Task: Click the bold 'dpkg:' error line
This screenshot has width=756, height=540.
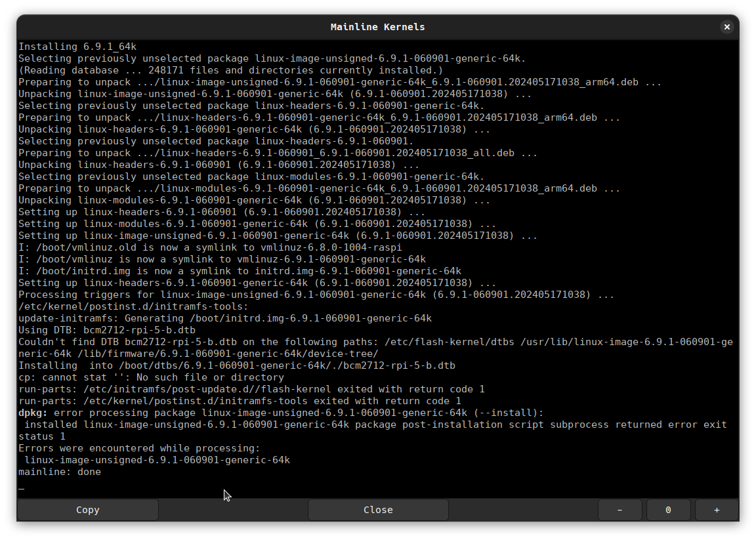Action: tap(281, 413)
